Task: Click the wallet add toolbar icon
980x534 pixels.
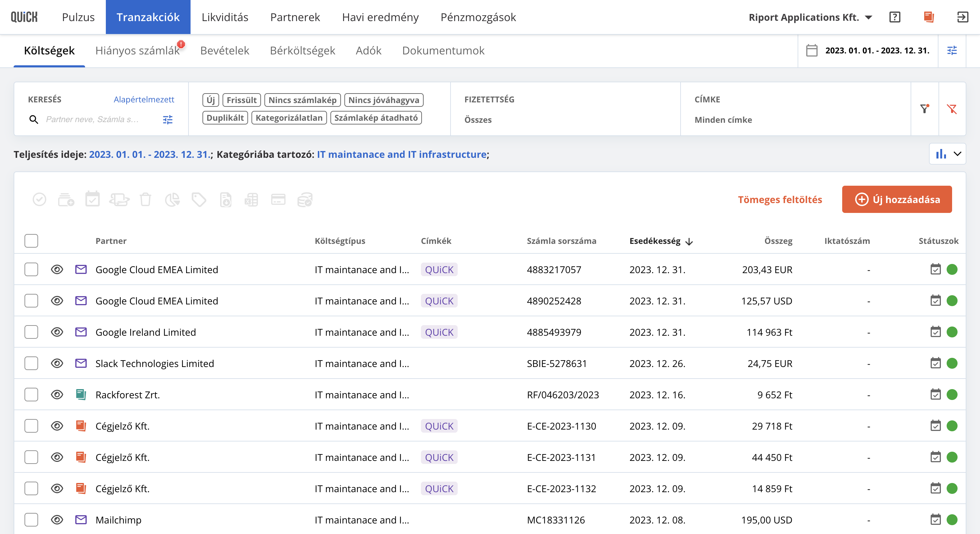Action: (66, 199)
